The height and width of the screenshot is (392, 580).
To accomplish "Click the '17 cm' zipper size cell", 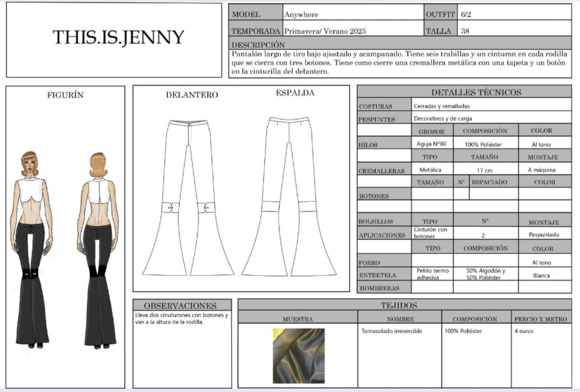I will coord(485,170).
